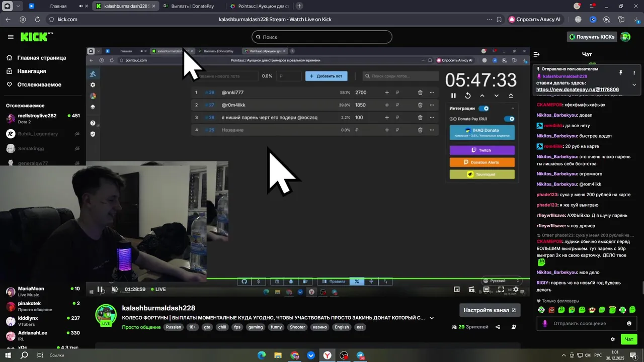Expand the stream title chevron

click(x=431, y=318)
